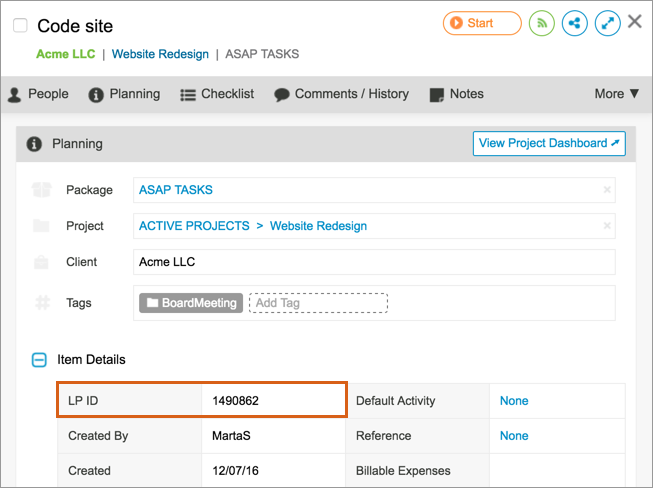The width and height of the screenshot is (653, 488).
Task: Click the BoardMeeting tag
Action: point(191,303)
